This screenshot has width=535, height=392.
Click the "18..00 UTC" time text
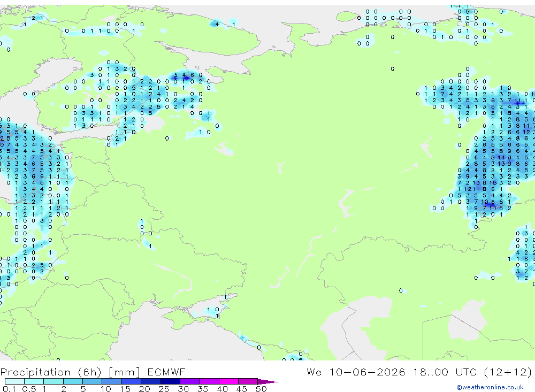click(445, 372)
